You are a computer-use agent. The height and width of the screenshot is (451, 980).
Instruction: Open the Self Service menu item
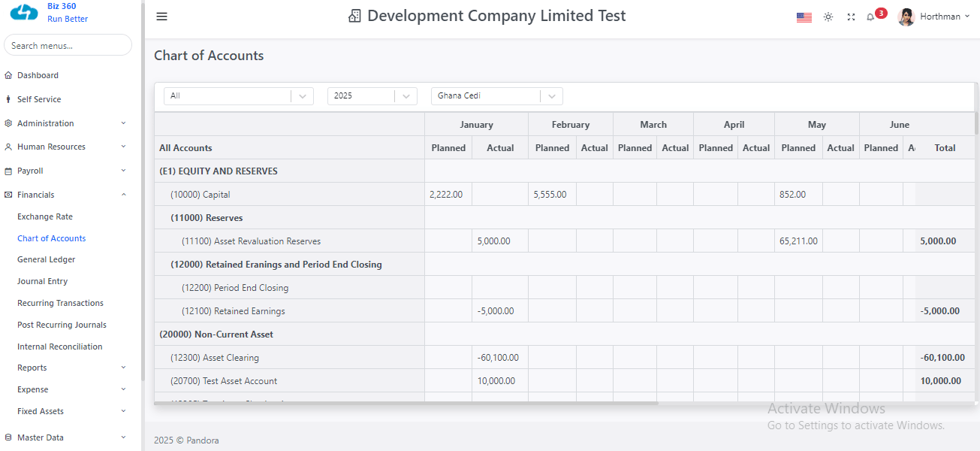pyautogui.click(x=39, y=99)
